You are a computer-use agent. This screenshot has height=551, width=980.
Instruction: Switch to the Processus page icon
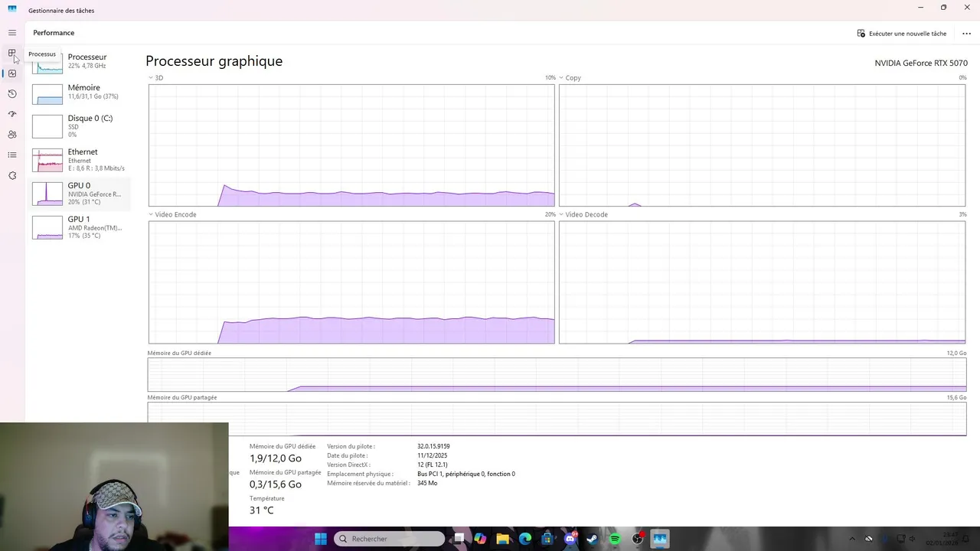[12, 54]
